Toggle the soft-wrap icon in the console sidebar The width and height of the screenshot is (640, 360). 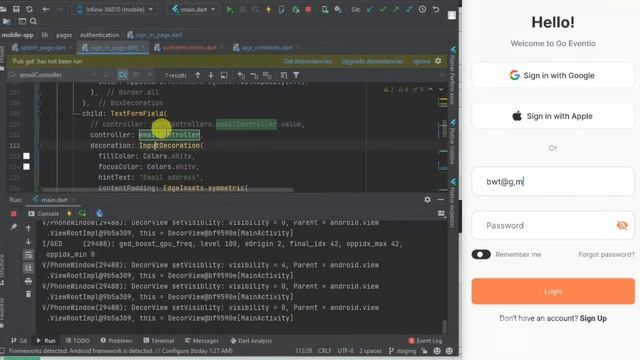28,255
